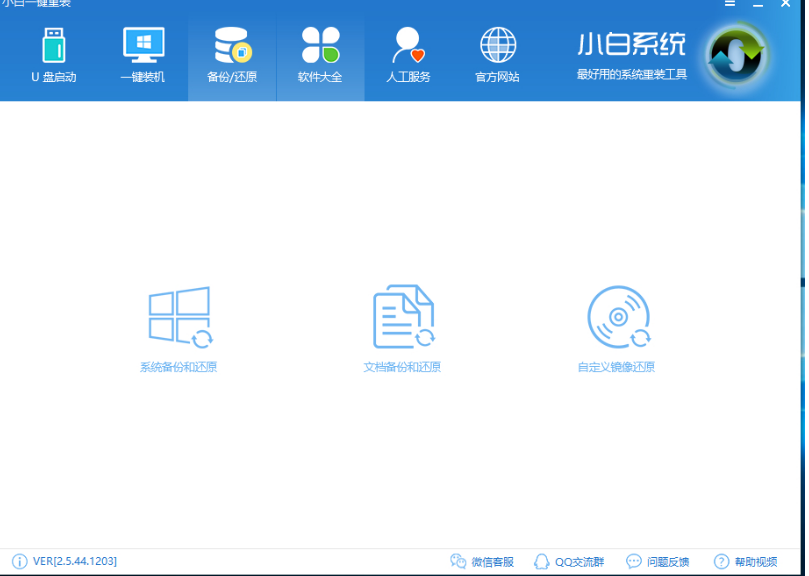Open the hamburger menu in title bar
This screenshot has height=576, width=809.
point(730,3)
